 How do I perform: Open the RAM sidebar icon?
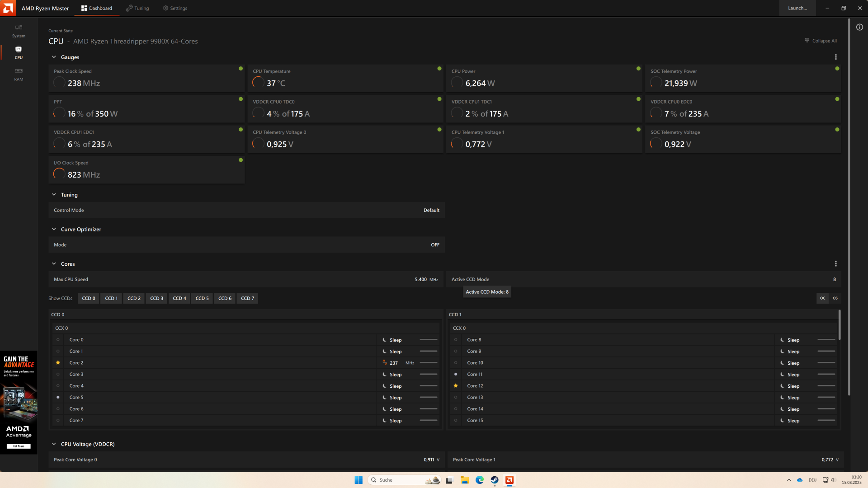coord(19,74)
